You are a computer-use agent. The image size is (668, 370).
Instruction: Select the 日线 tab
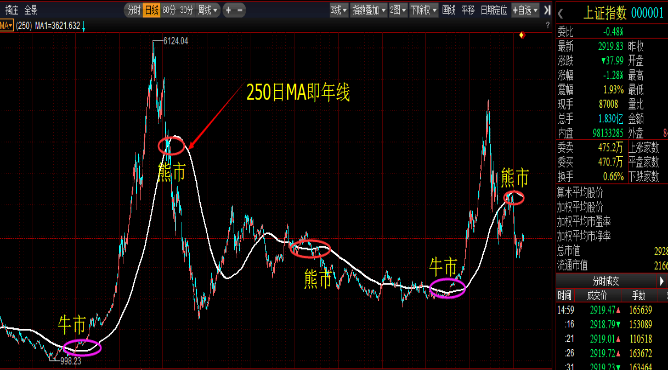pyautogui.click(x=152, y=10)
